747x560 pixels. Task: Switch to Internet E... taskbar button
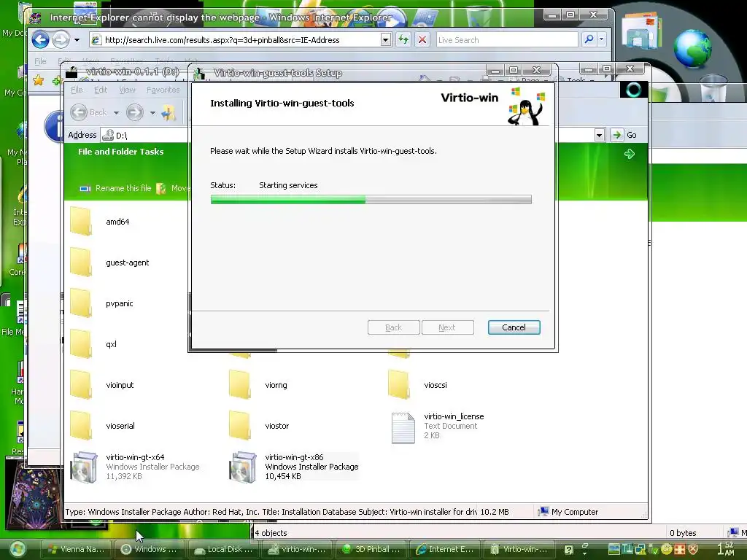point(445,549)
